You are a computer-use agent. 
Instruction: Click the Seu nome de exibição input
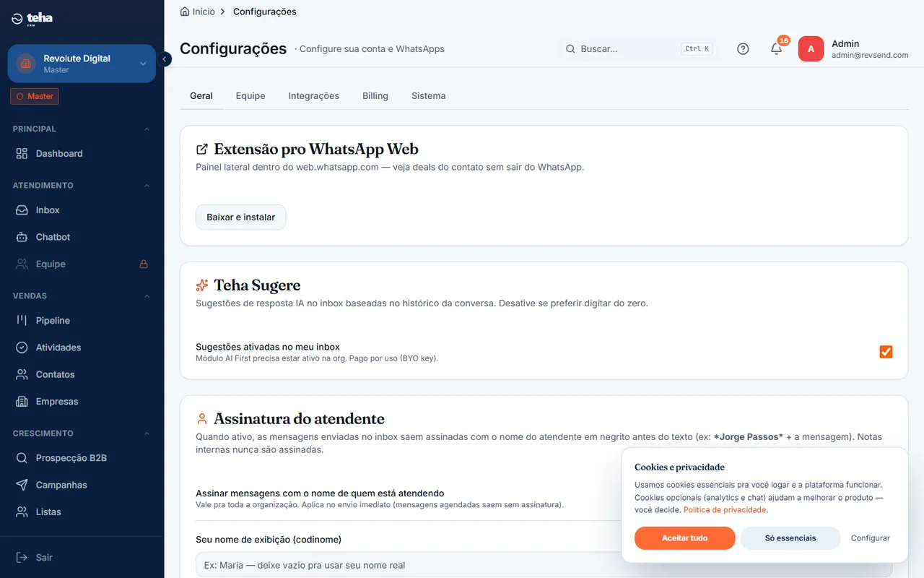click(544, 565)
